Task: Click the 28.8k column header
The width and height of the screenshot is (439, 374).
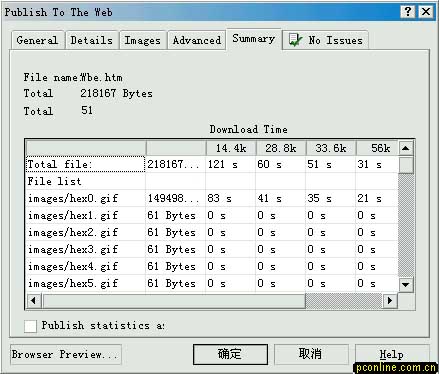Action: [x=281, y=148]
